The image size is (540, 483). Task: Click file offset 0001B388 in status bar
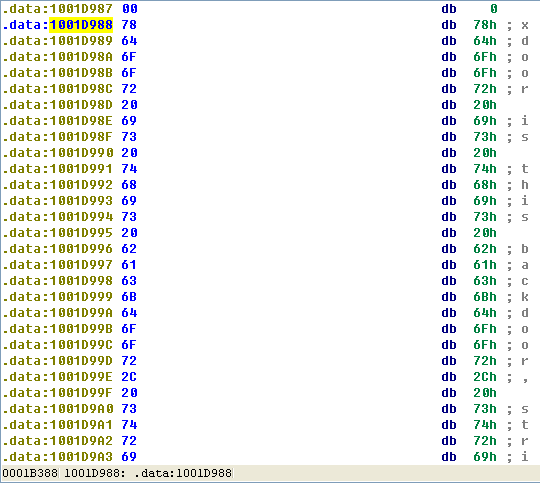pyautogui.click(x=30, y=473)
